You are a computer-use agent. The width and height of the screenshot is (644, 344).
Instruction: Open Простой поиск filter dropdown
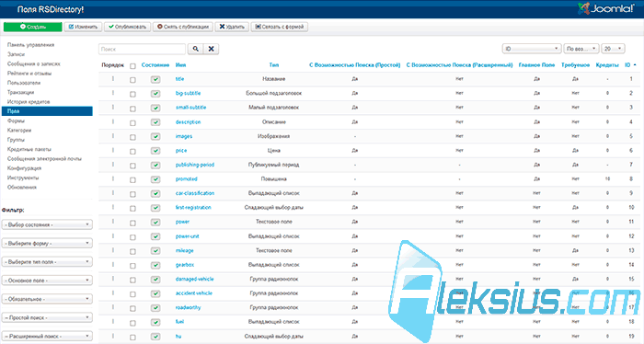47,317
